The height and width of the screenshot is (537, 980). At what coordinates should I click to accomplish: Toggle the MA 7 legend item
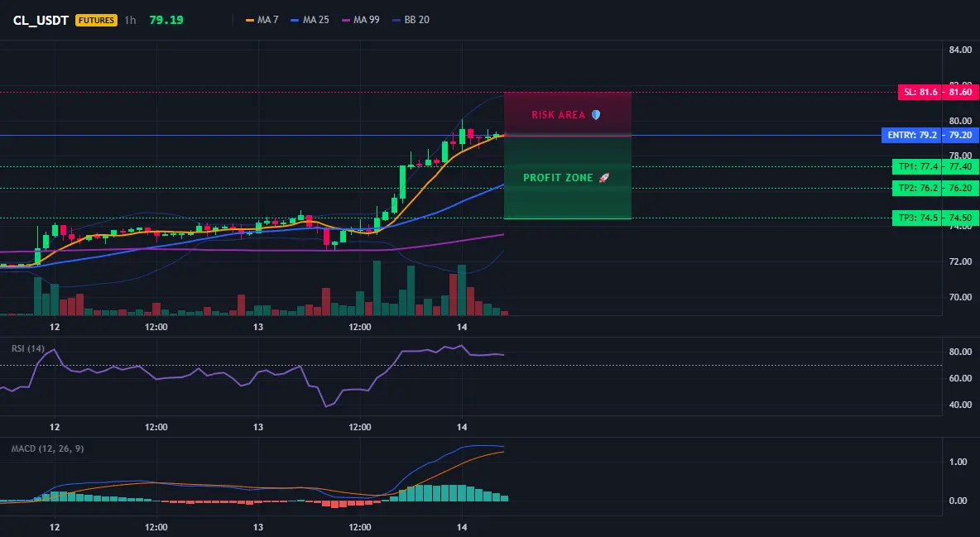[x=262, y=20]
